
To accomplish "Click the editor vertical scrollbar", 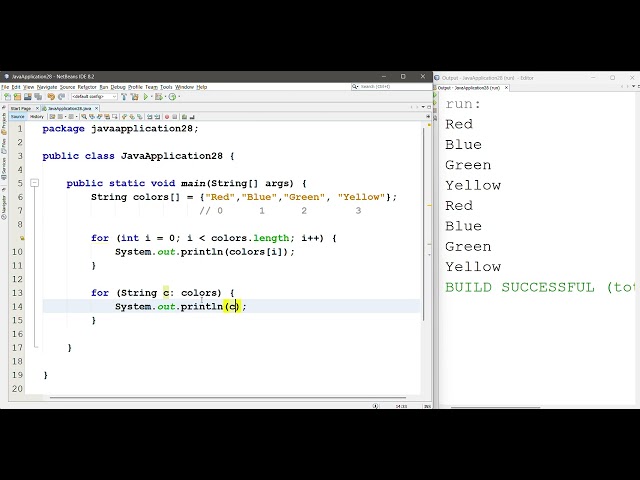I will tap(423, 223).
